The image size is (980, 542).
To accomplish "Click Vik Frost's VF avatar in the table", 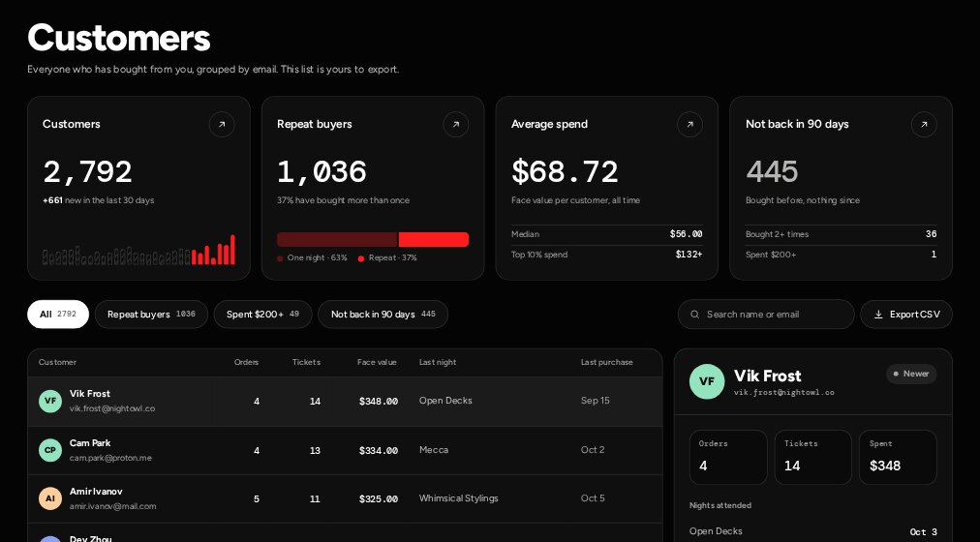I will tap(50, 401).
